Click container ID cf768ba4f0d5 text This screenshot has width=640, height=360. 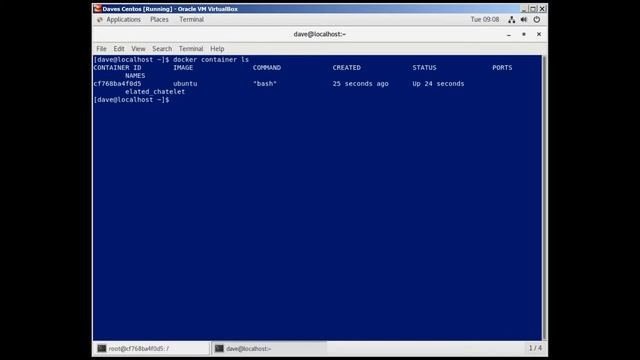pos(117,84)
